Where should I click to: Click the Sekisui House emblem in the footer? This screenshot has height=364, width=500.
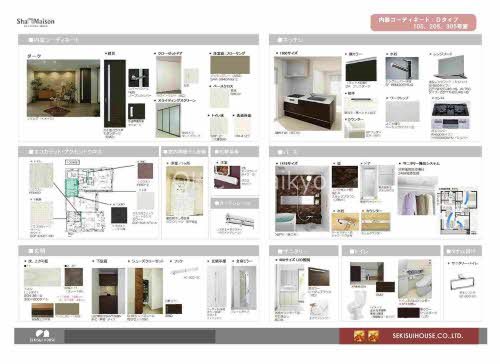[42, 336]
